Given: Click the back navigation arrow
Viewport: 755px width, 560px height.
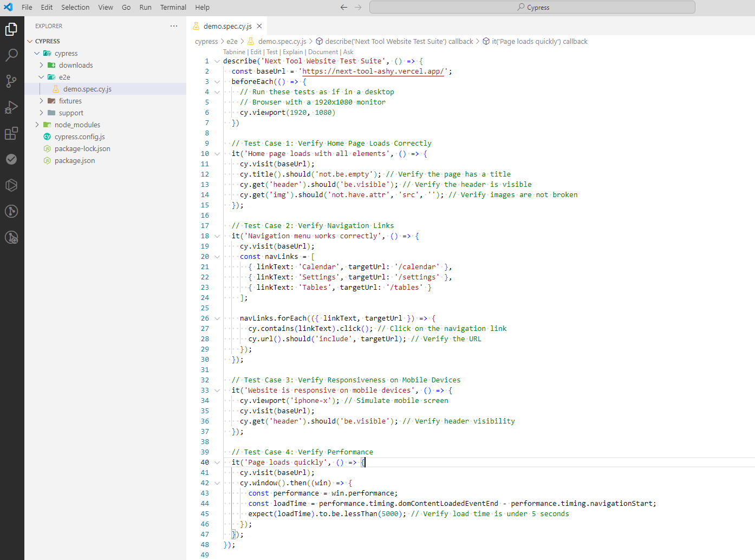Looking at the screenshot, I should point(343,7).
